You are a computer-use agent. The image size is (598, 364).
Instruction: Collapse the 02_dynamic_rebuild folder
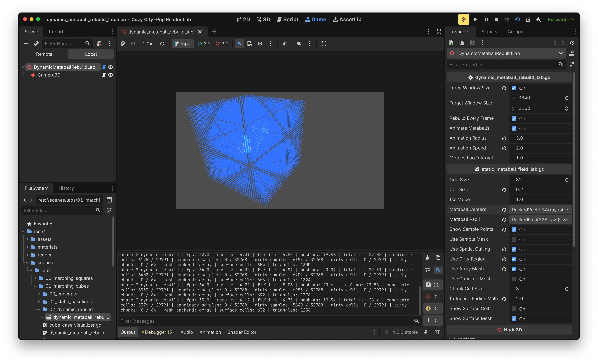click(x=39, y=309)
